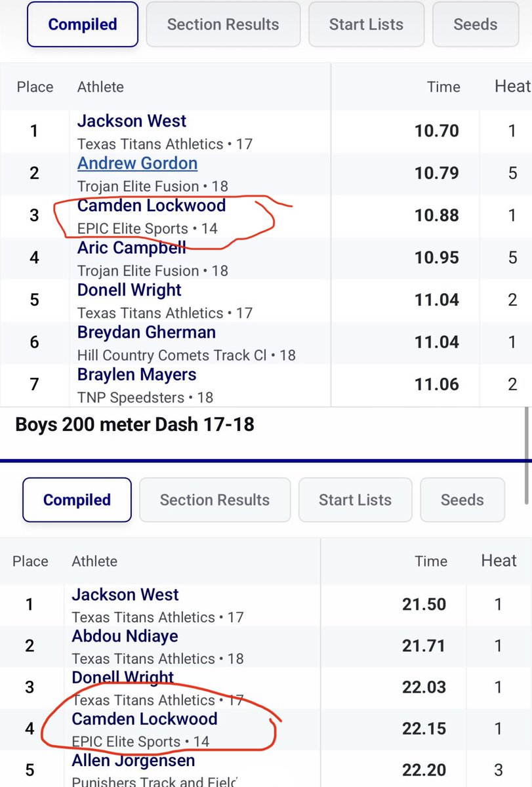Click the vertical scrollbar on the right edge
532x787 pixels.
[x=527, y=456]
